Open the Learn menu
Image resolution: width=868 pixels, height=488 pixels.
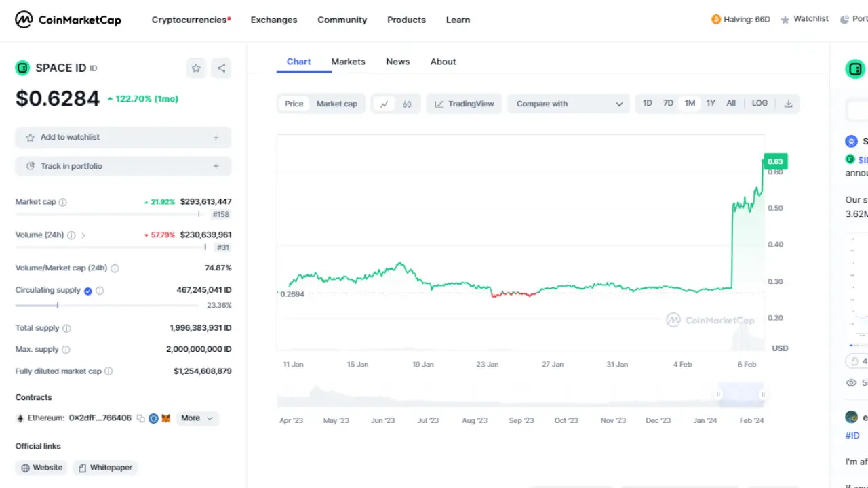click(x=458, y=20)
